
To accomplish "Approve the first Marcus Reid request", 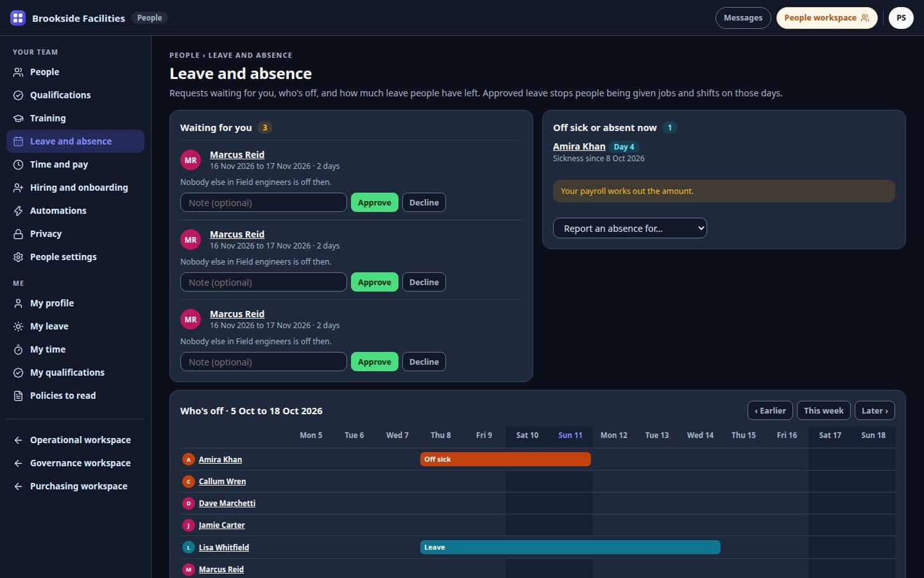I will pyautogui.click(x=375, y=202).
